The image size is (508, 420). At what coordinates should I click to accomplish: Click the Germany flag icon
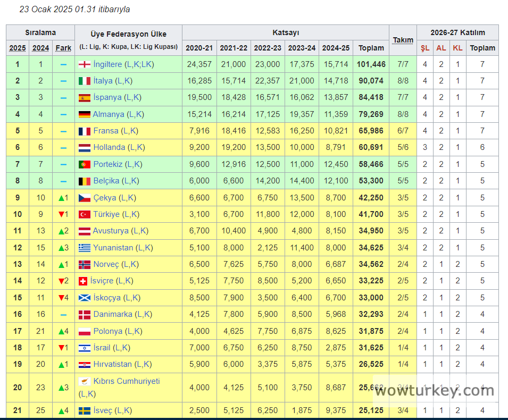click(84, 114)
